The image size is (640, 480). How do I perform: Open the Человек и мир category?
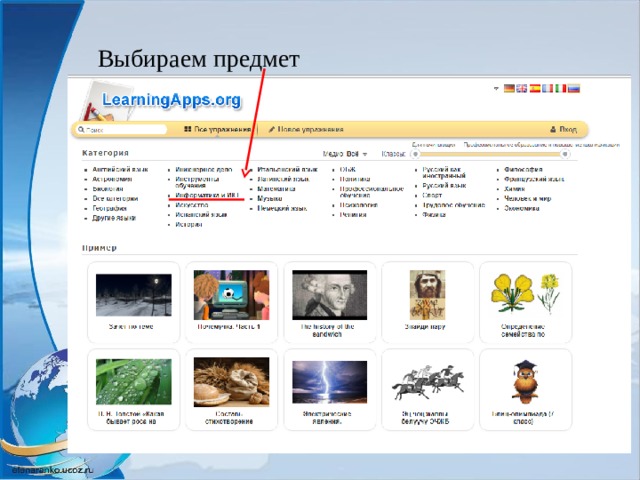(x=527, y=199)
